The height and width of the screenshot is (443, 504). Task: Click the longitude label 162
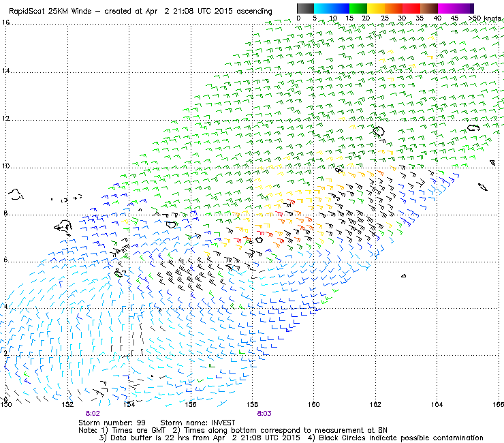[375, 404]
